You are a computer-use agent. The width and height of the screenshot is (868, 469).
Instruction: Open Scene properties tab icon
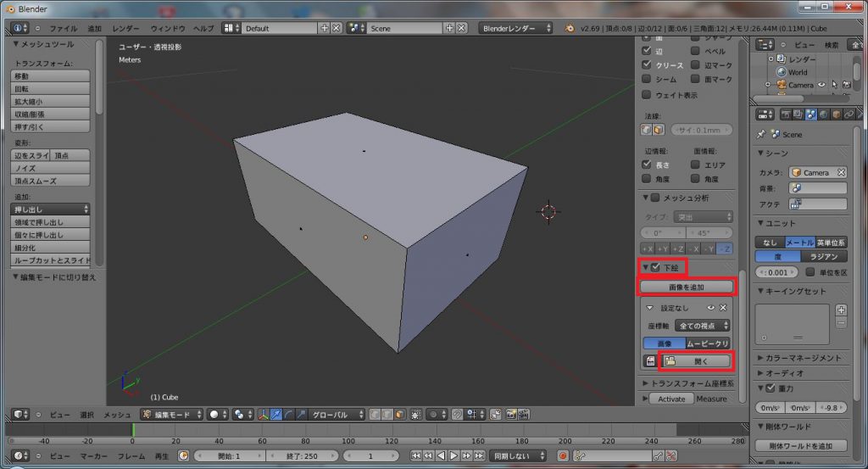[x=810, y=114]
